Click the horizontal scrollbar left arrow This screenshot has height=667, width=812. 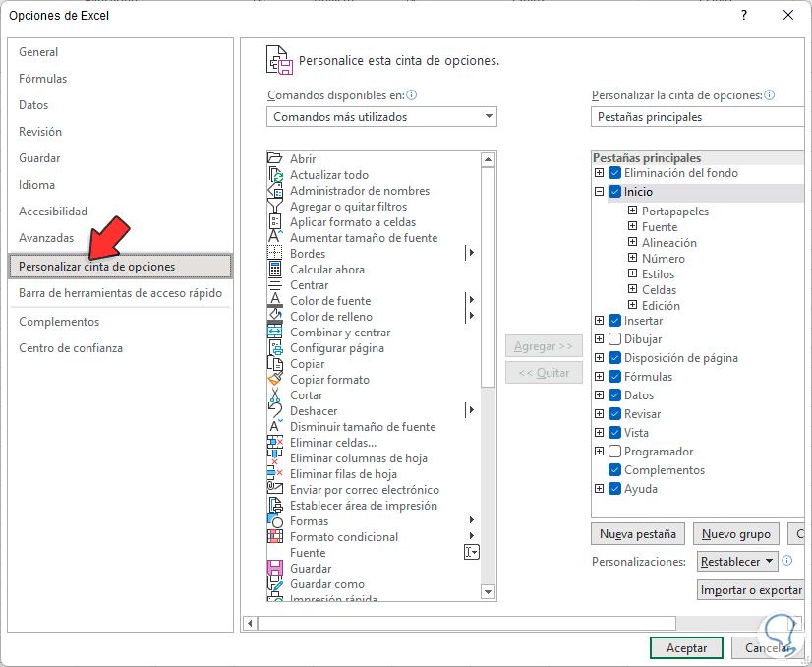click(x=250, y=623)
